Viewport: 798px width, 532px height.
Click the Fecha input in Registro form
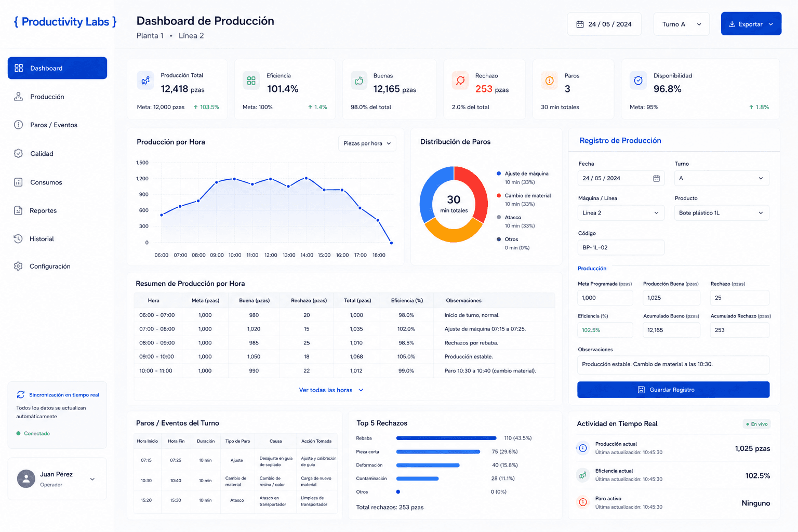(x=621, y=178)
